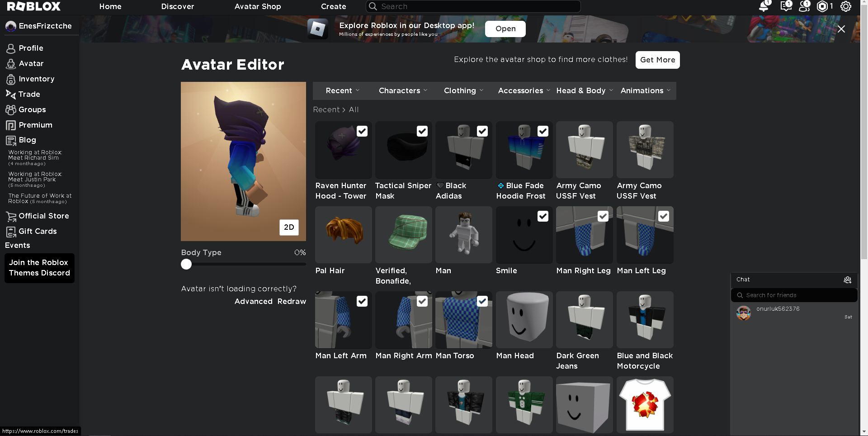
Task: Click Open for desktop app
Action: click(505, 29)
